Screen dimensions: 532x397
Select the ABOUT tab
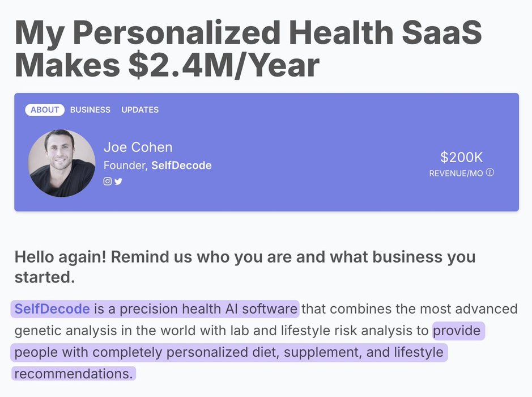pyautogui.click(x=45, y=110)
